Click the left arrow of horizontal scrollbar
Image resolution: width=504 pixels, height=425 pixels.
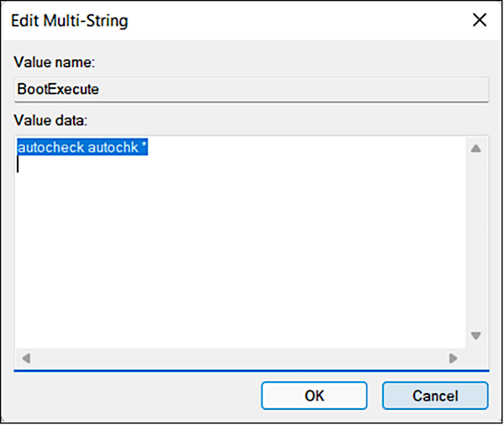pos(26,358)
